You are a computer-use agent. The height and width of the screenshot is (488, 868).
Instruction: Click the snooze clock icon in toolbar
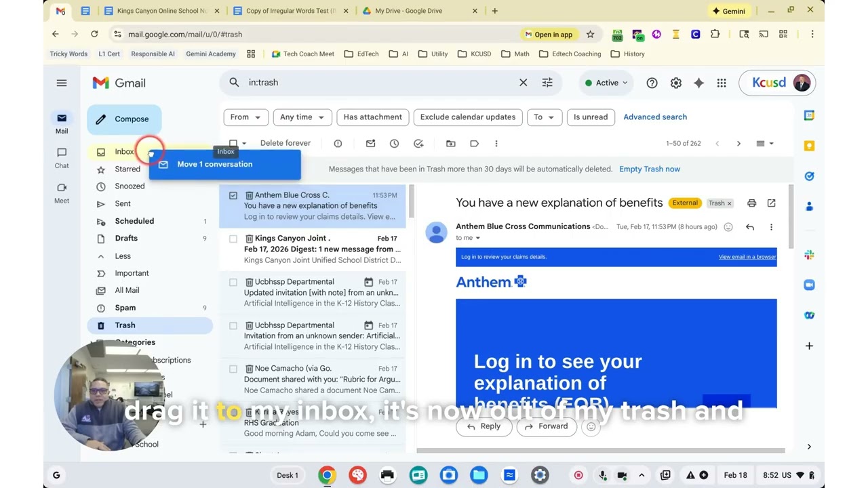[394, 143]
